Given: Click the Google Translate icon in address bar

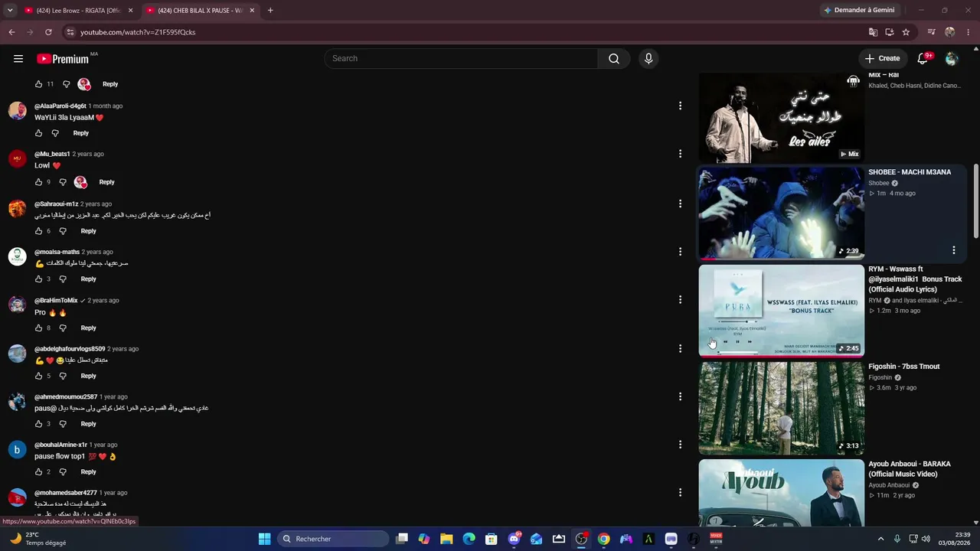Looking at the screenshot, I should (873, 32).
